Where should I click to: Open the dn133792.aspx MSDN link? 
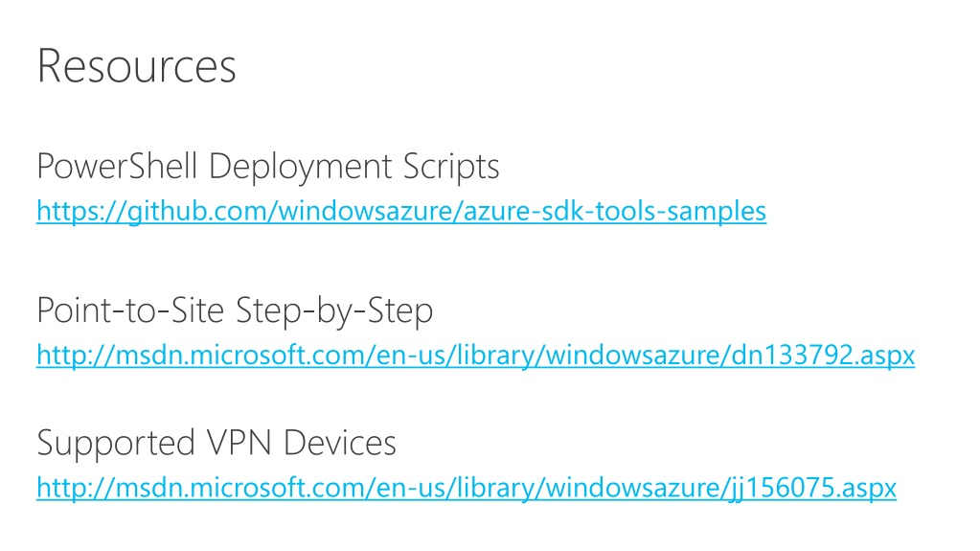click(x=475, y=356)
